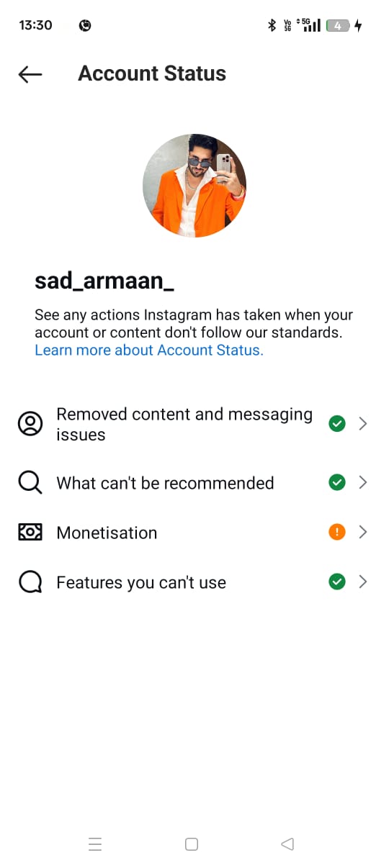Expand the Monetisation chevron

pyautogui.click(x=363, y=532)
